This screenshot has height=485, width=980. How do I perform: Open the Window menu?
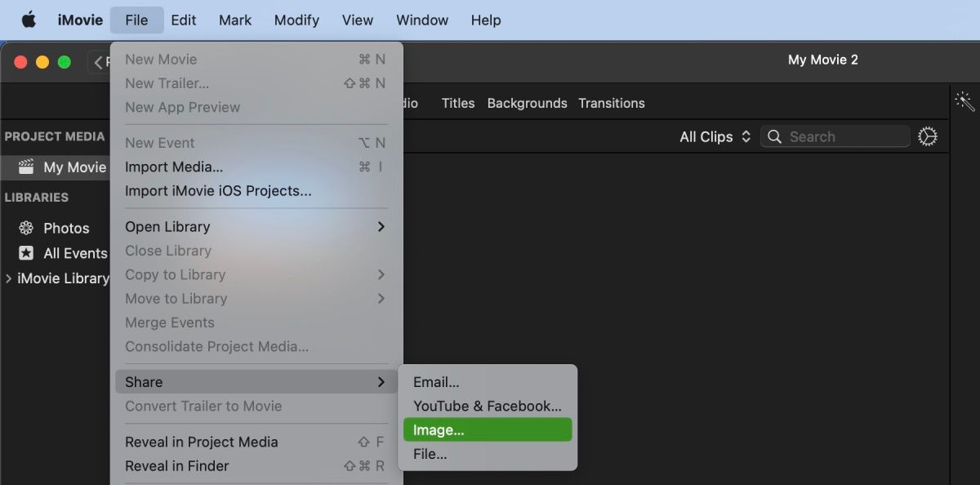421,20
